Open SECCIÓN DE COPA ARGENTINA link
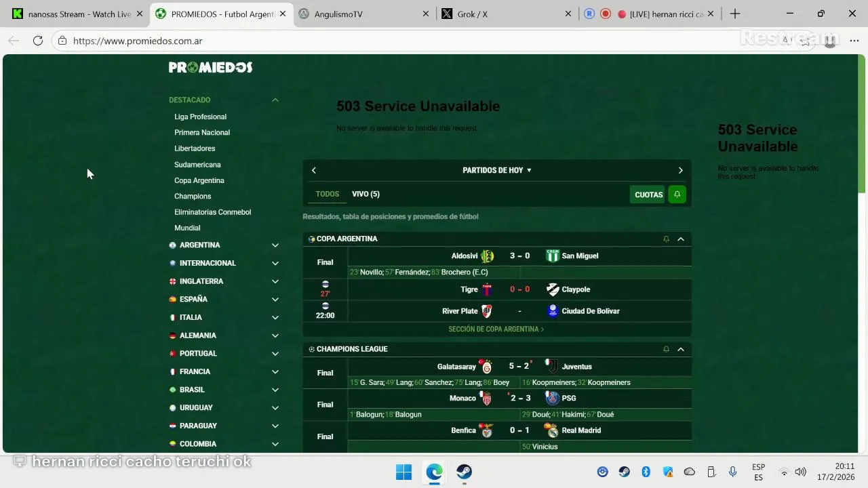Screen dimensions: 868x488 (496, 329)
